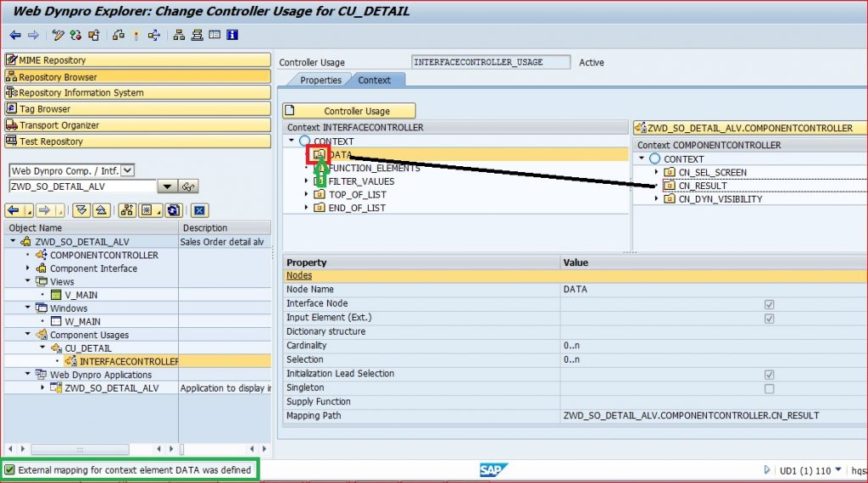Viewport: 868px width, 483px height.
Task: Open Where-Used List icon
Action: [154, 36]
